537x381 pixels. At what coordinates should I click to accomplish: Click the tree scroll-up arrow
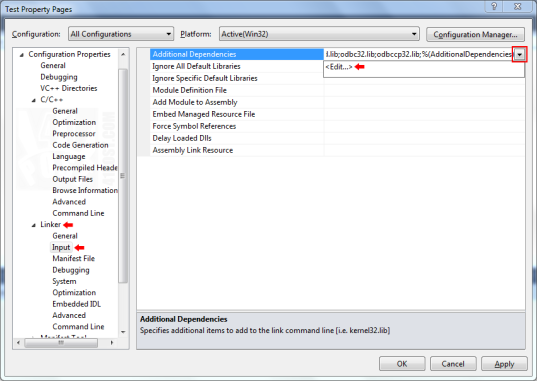(x=123, y=54)
